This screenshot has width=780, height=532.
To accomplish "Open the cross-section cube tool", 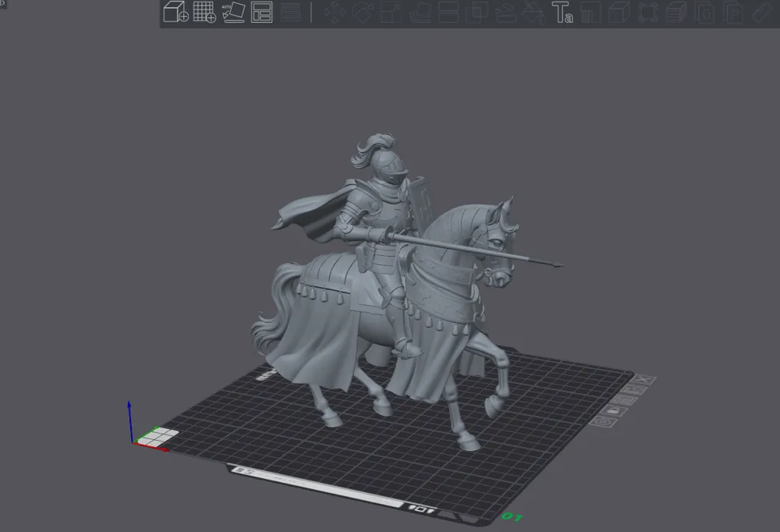I will click(x=618, y=13).
